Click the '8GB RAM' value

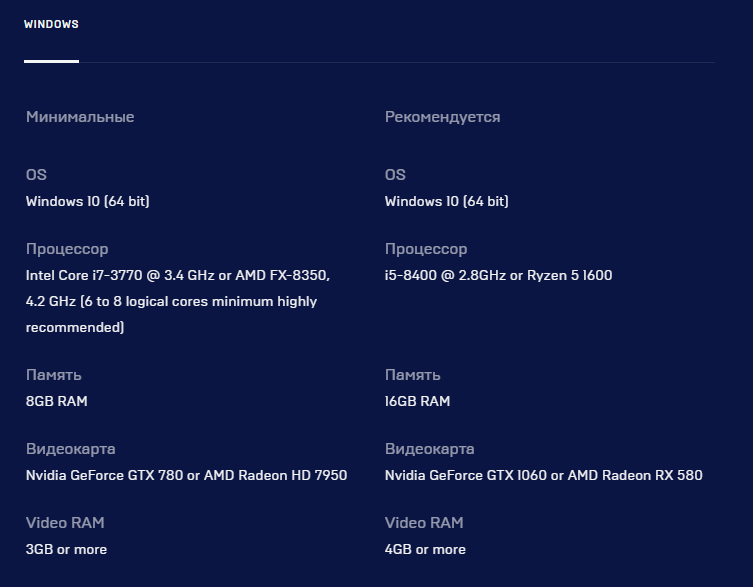click(x=57, y=401)
